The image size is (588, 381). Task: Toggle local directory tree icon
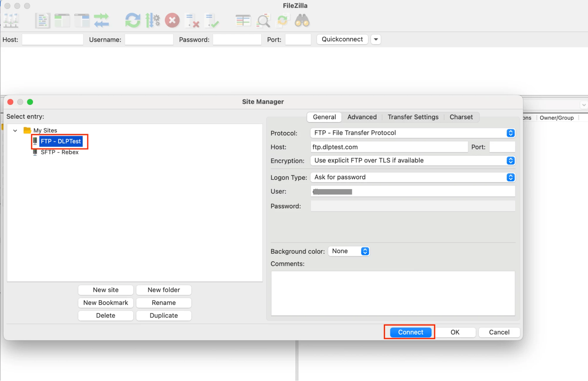click(62, 21)
